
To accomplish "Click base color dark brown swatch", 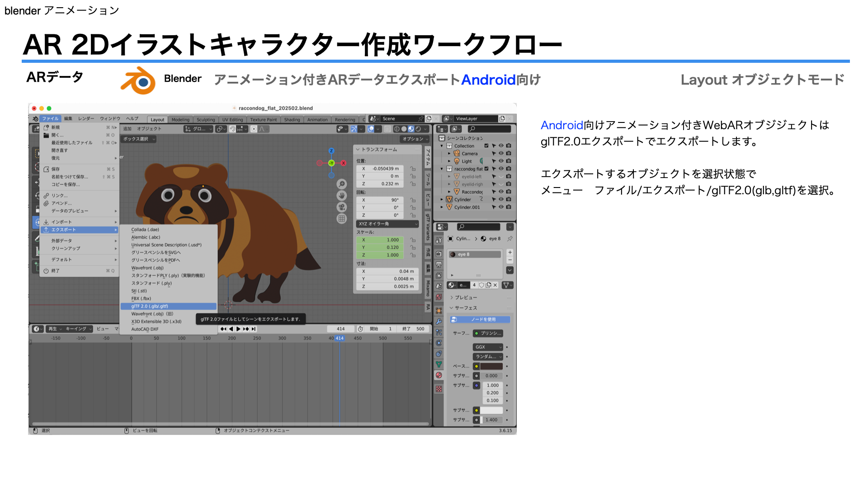I will tap(491, 366).
